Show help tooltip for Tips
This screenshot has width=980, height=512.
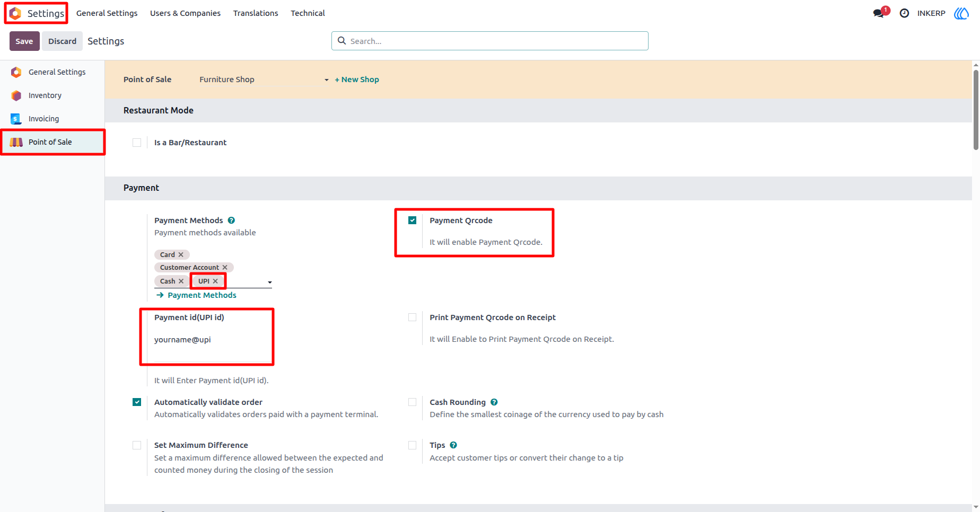(453, 445)
